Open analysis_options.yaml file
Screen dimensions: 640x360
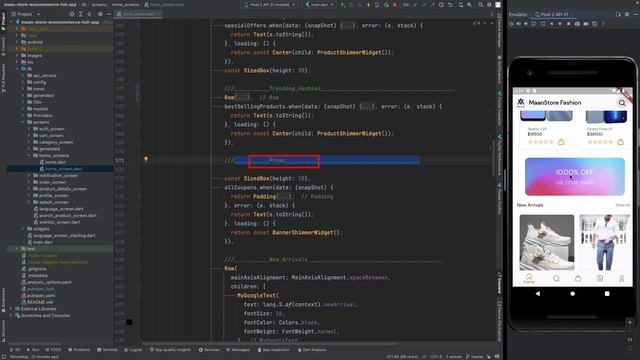pyautogui.click(x=47, y=282)
